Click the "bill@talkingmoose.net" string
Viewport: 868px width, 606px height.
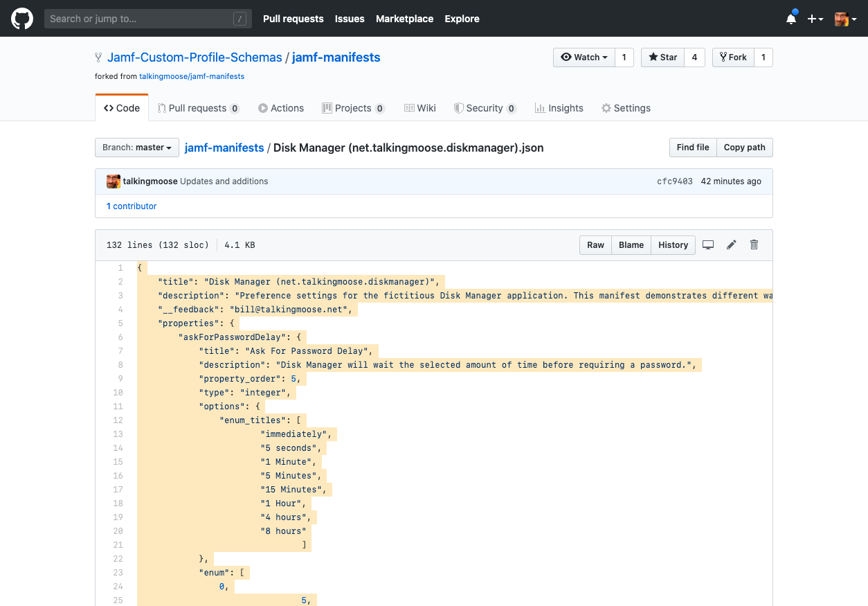(289, 310)
